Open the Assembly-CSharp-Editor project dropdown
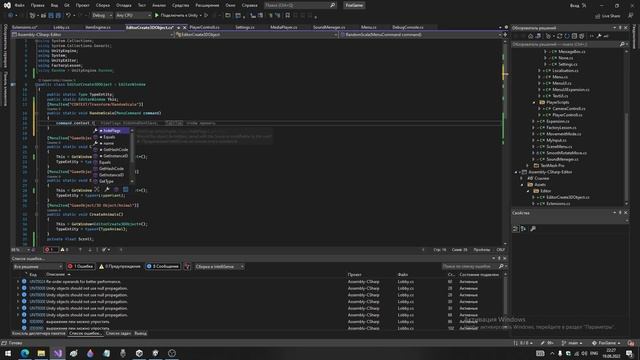The image size is (640, 360). (93, 35)
